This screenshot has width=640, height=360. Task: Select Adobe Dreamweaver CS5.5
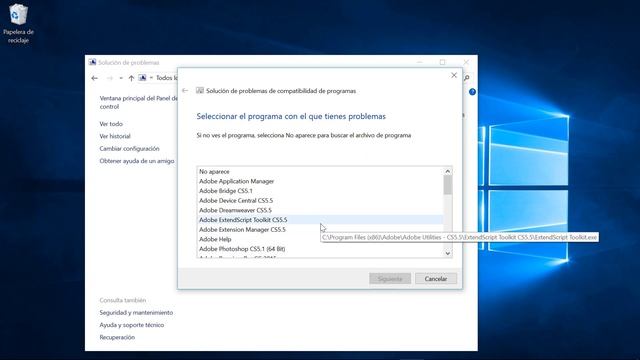pos(320,210)
